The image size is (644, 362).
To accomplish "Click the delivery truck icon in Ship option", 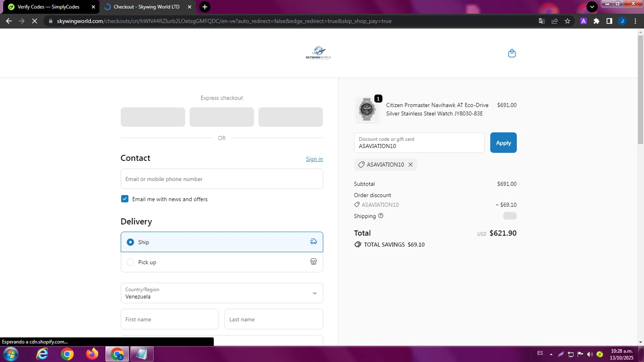I will coord(313,242).
